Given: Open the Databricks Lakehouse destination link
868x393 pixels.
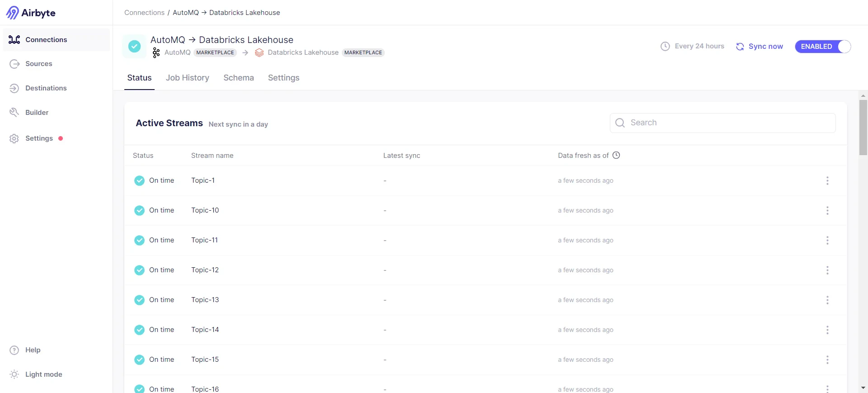Looking at the screenshot, I should coord(303,52).
